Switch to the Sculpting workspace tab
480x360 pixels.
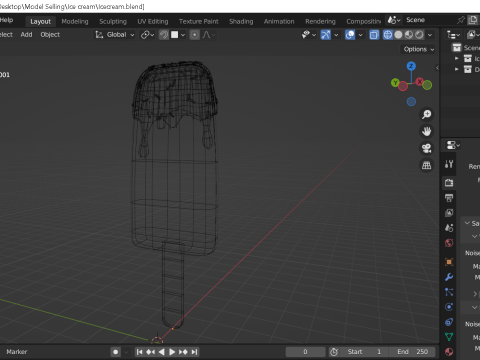pos(113,21)
